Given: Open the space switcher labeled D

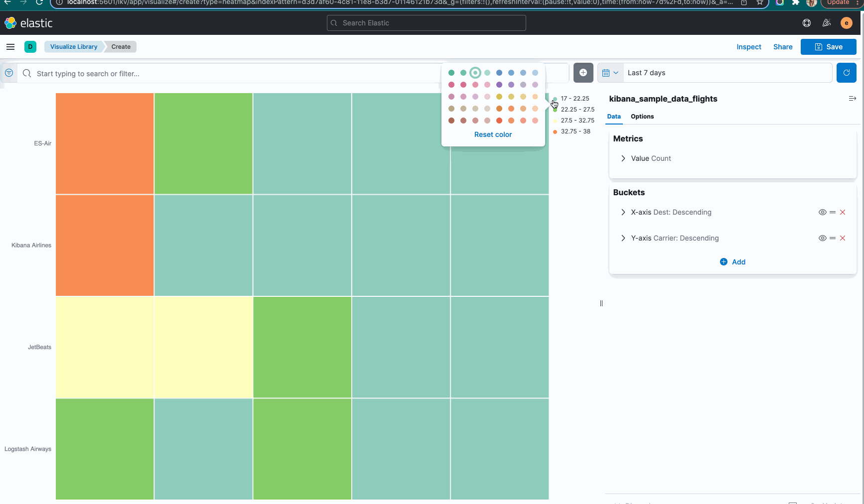Looking at the screenshot, I should (30, 46).
